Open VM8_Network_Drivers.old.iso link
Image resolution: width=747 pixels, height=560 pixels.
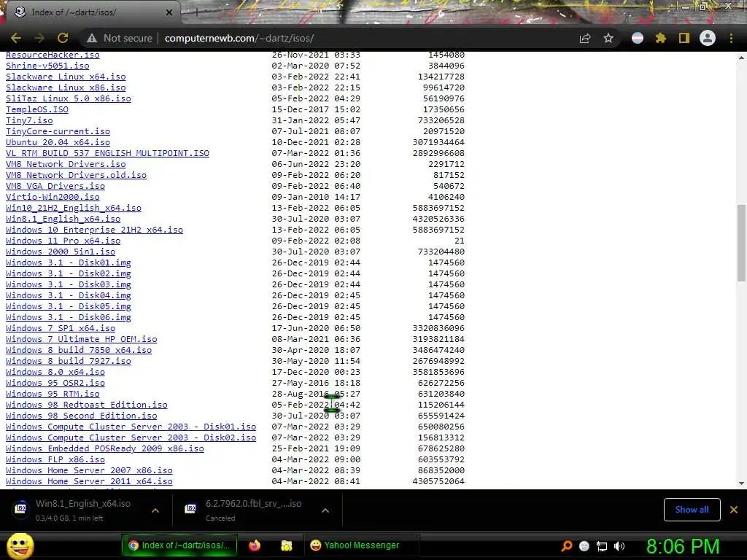coord(76,175)
